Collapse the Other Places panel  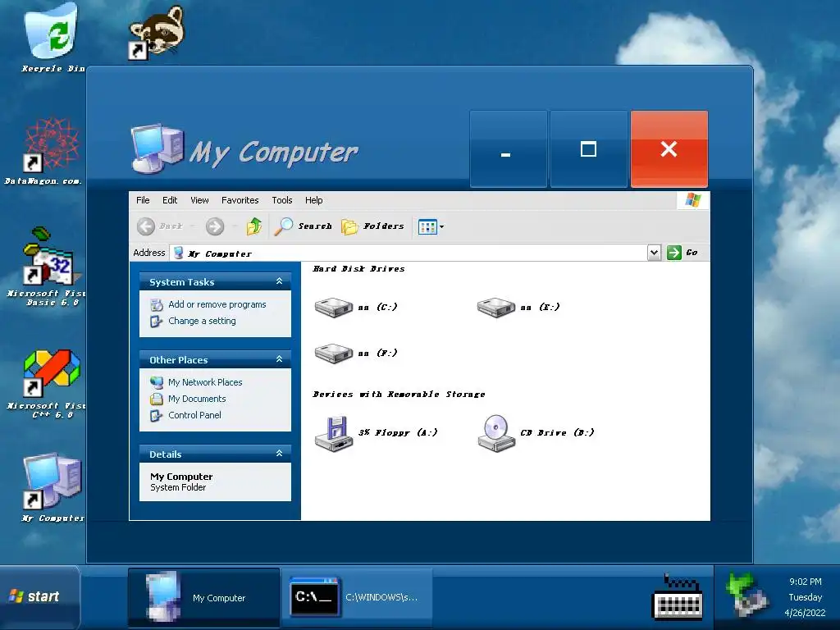(x=279, y=359)
